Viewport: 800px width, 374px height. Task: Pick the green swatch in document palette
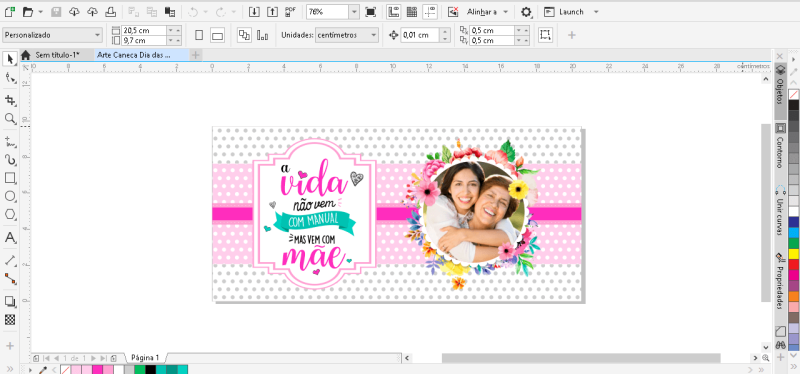tap(140, 369)
